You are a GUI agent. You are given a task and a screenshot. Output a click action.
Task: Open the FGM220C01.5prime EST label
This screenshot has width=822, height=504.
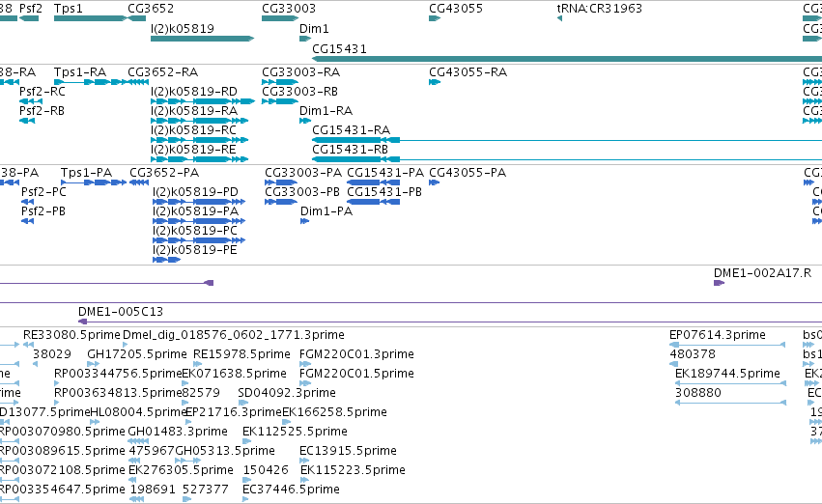point(356,374)
